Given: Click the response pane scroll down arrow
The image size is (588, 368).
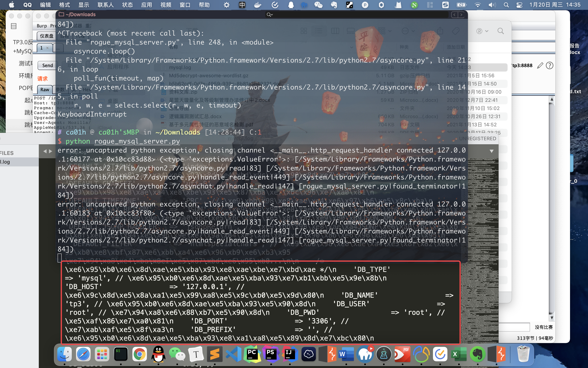Looking at the screenshot, I should click(x=552, y=318).
